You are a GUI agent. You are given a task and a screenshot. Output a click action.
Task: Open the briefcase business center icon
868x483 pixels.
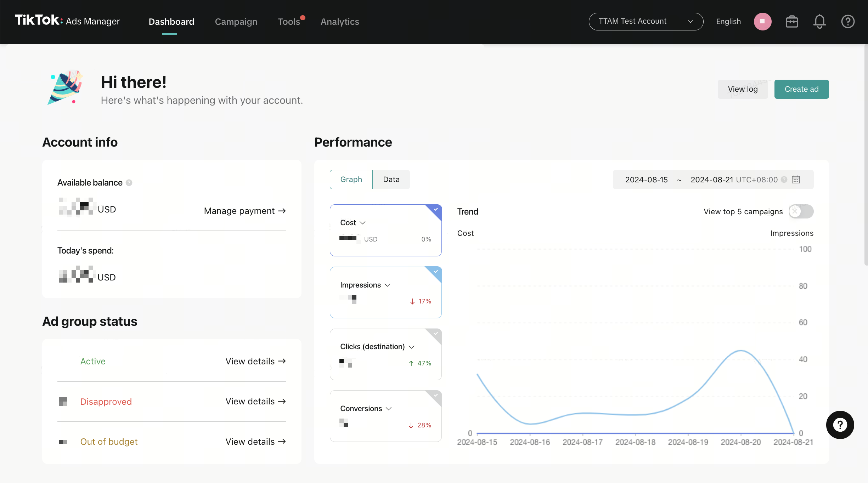[x=792, y=22]
